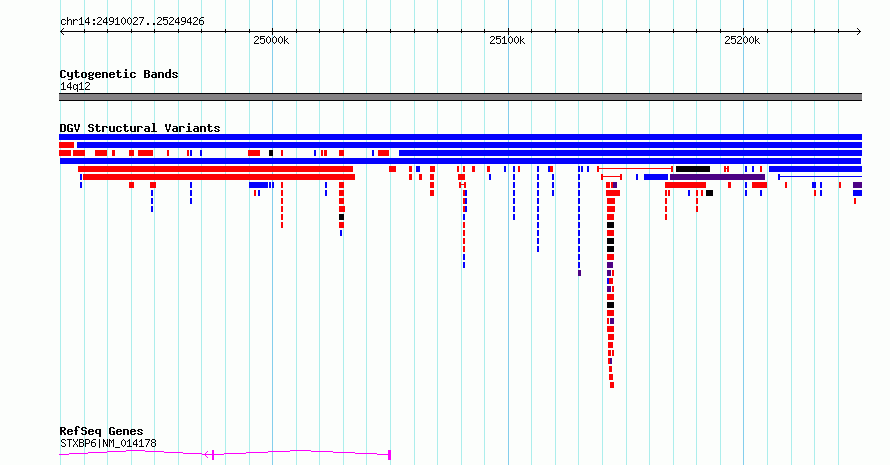The width and height of the screenshot is (890, 465).
Task: Select the topmost full-width blue variant bar
Action: click(x=460, y=137)
